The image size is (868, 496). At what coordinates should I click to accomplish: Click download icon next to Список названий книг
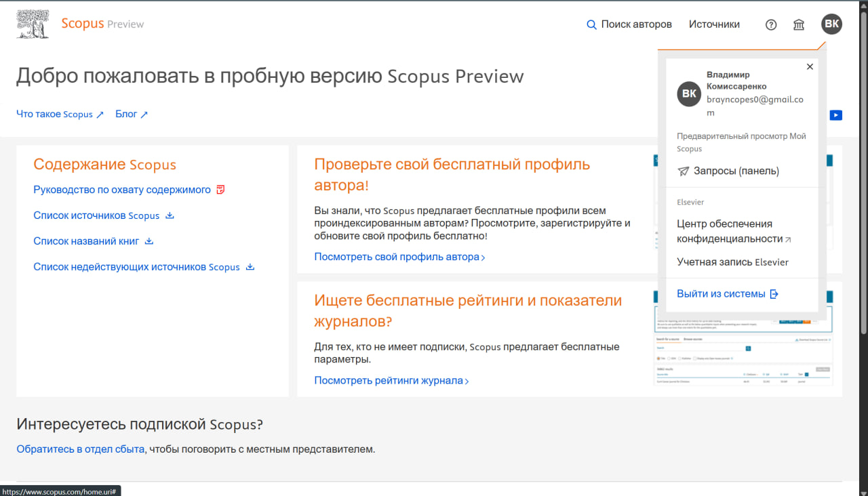(149, 241)
